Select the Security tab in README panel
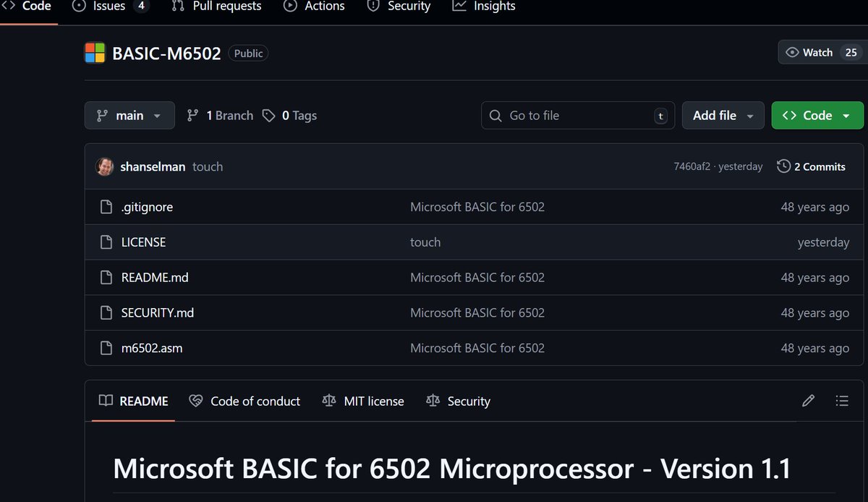 coord(459,401)
